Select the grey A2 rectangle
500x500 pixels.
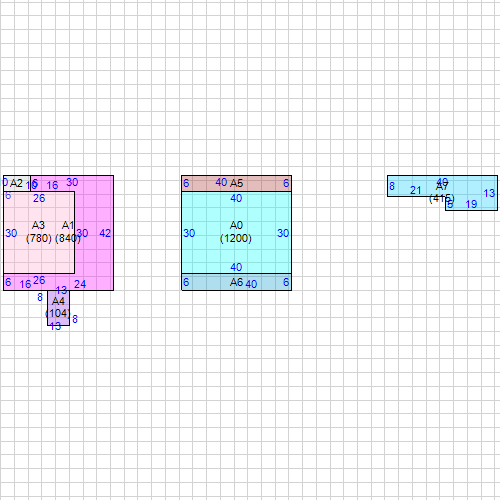pyautogui.click(x=17, y=183)
